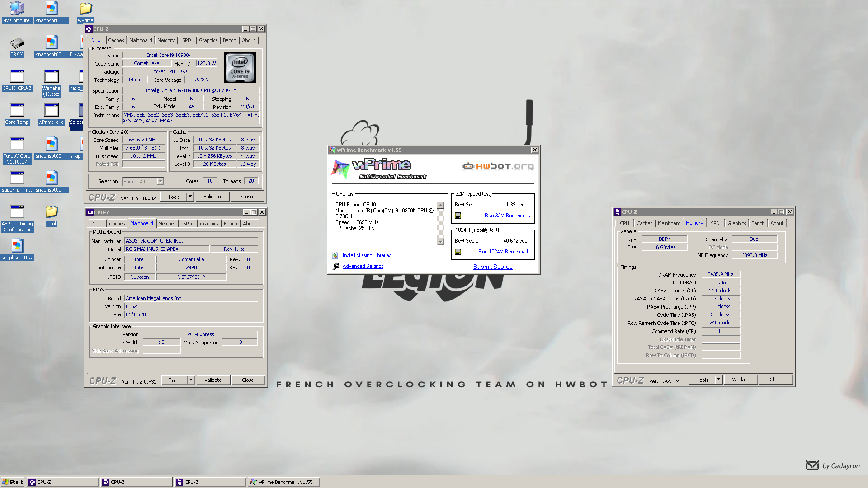Open the snaphsot00 icon beside ERAM
The image size is (868, 488).
pos(51,47)
